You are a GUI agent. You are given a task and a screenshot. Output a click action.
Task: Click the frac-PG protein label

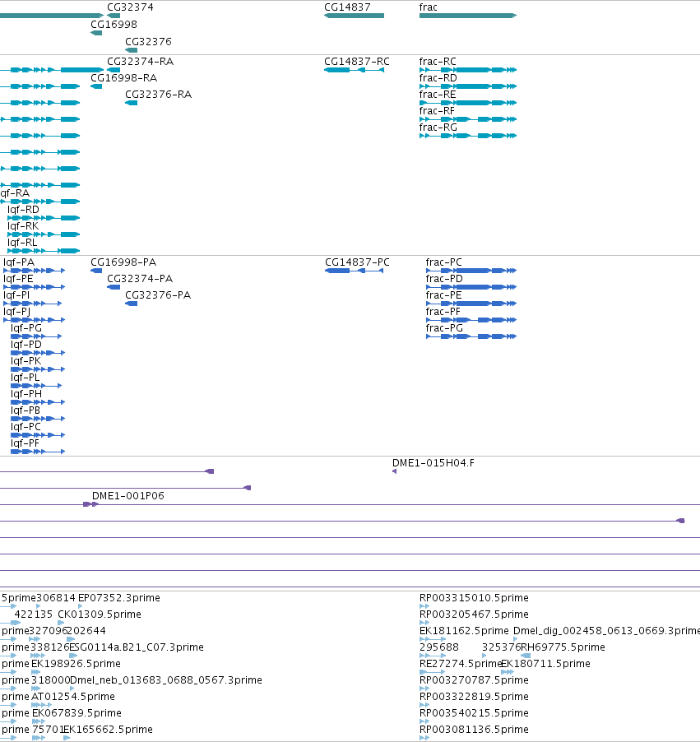click(444, 328)
